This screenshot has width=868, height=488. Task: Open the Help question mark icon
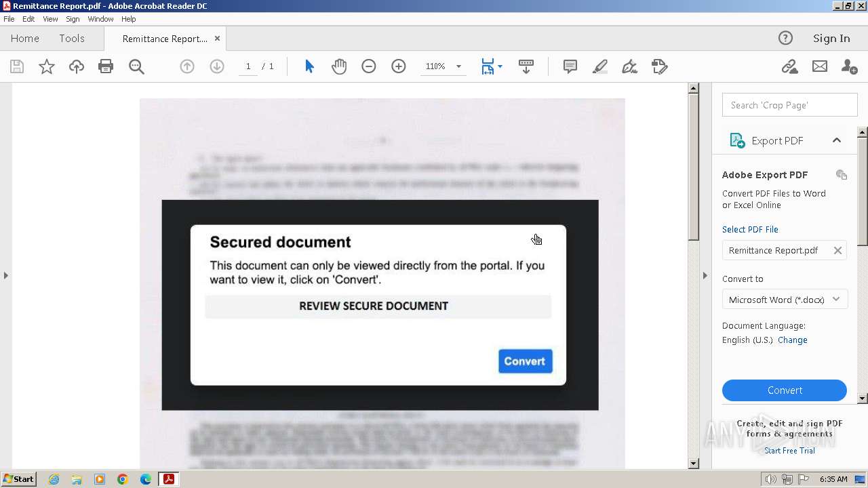[x=785, y=38]
